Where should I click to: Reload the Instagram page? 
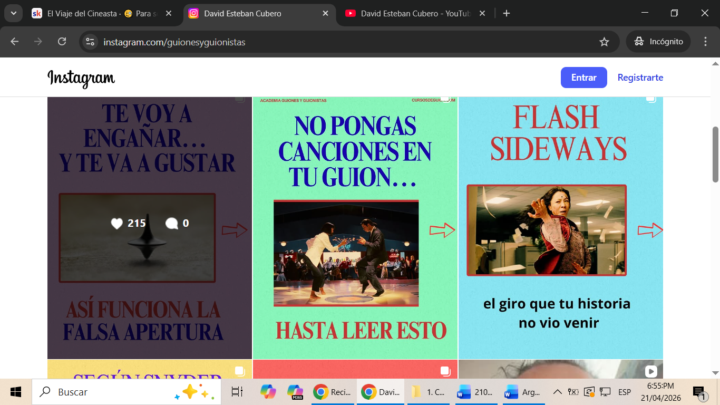62,42
